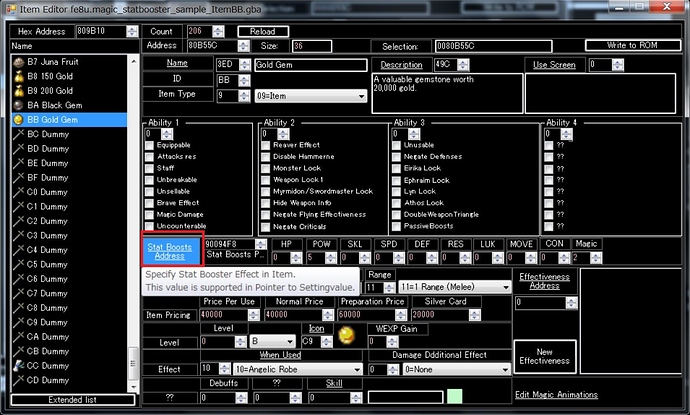The height and width of the screenshot is (415, 690).
Task: Select B7 Juna Fruit item icon
Action: point(18,61)
